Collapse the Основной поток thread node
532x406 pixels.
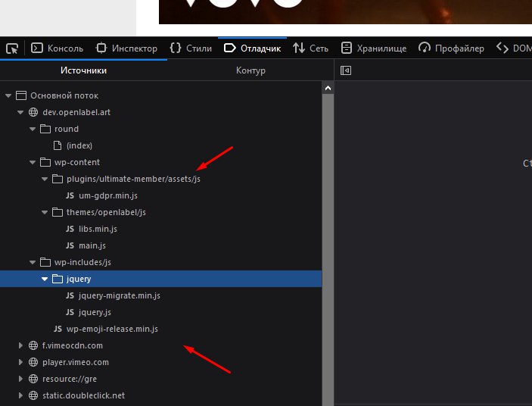(8, 95)
